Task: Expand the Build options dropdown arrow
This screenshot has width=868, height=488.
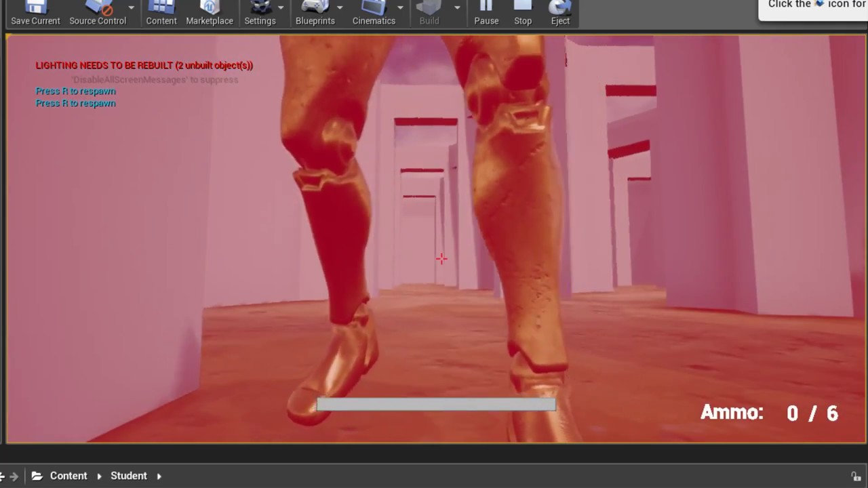Action: [x=457, y=7]
